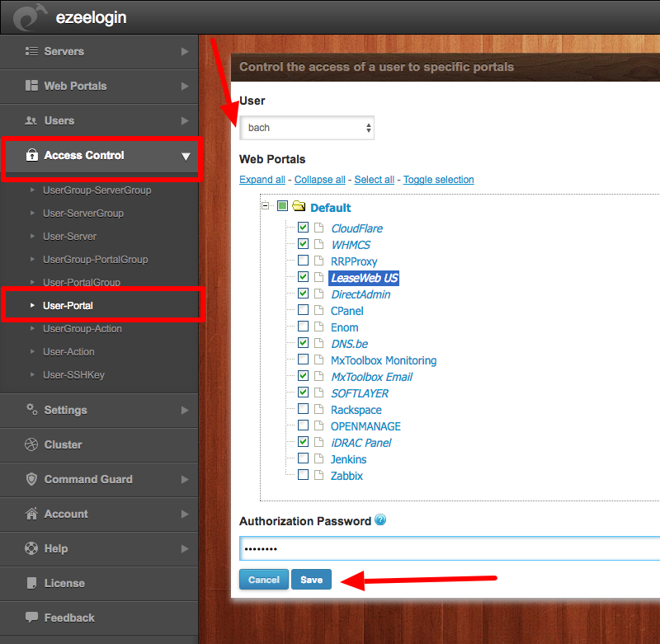Viewport: 660px width, 644px height.
Task: Expand the Web Portals menu arrow
Action: pos(185,86)
